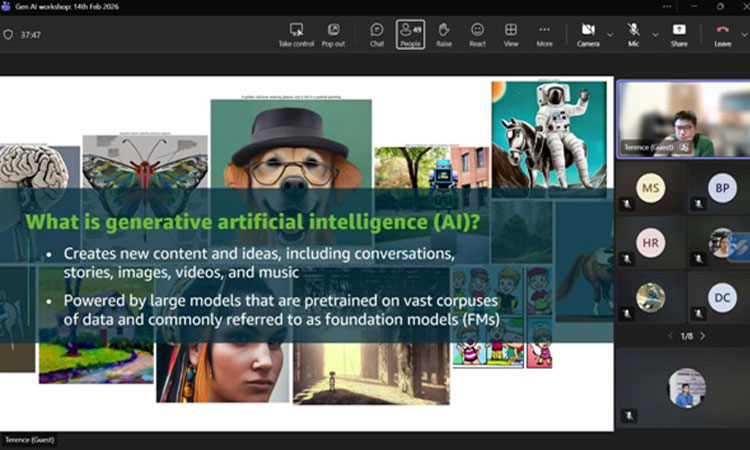Screen dimensions: 750x450
Task: Open the meeting Chat panel
Action: point(377,34)
